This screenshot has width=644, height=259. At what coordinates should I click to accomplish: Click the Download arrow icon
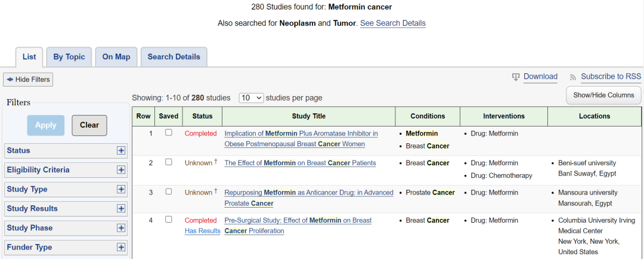(516, 77)
